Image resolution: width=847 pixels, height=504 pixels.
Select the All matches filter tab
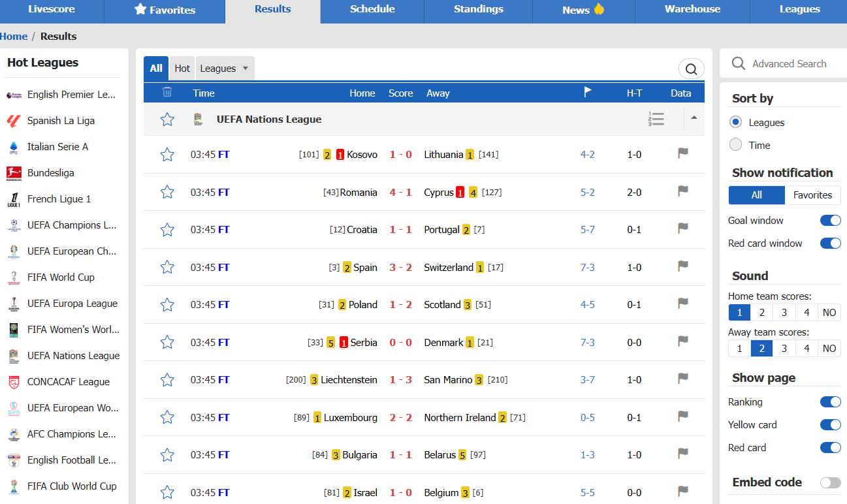point(156,69)
